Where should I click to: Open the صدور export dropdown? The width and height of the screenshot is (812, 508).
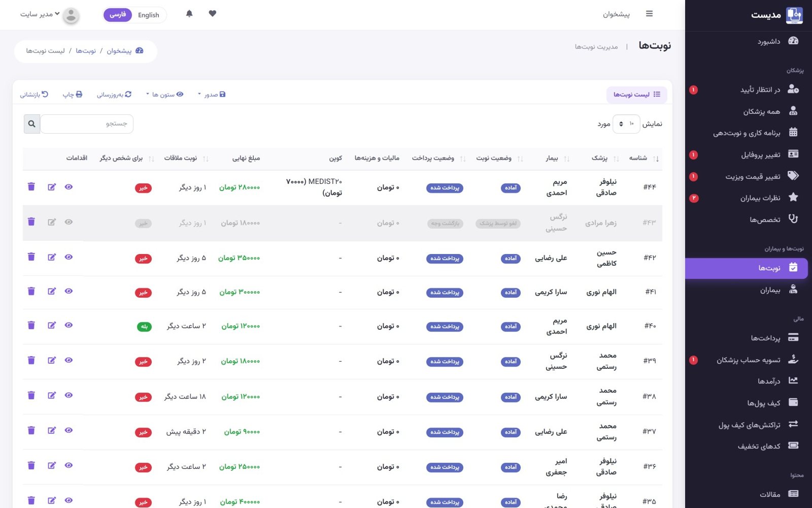(211, 94)
